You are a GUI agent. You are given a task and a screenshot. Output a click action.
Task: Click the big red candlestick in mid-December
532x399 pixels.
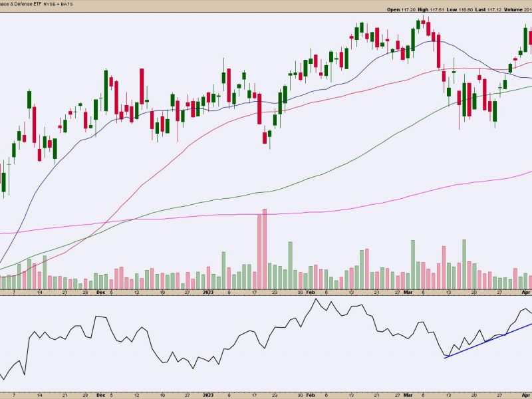(x=142, y=86)
